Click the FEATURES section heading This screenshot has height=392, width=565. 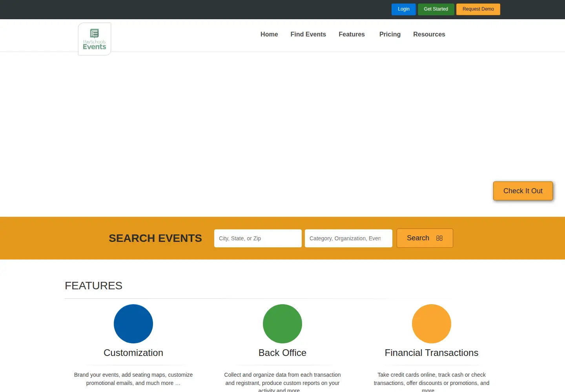pyautogui.click(x=94, y=286)
